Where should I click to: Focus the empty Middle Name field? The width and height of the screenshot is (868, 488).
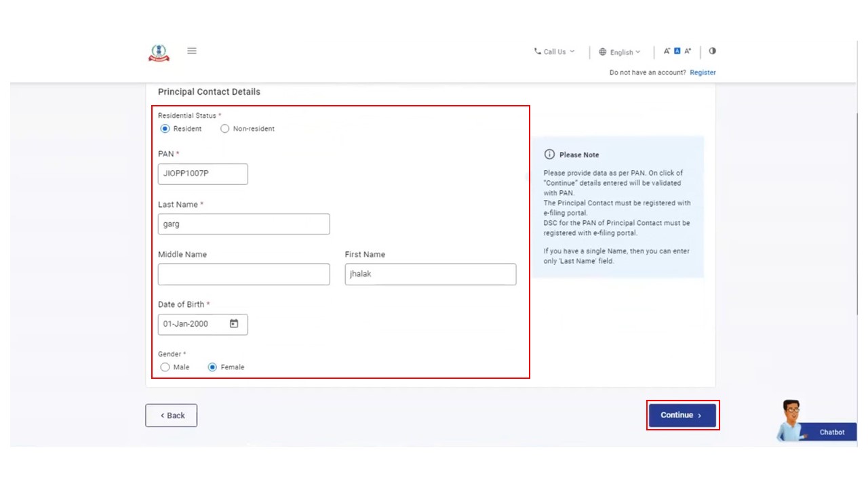coord(243,274)
